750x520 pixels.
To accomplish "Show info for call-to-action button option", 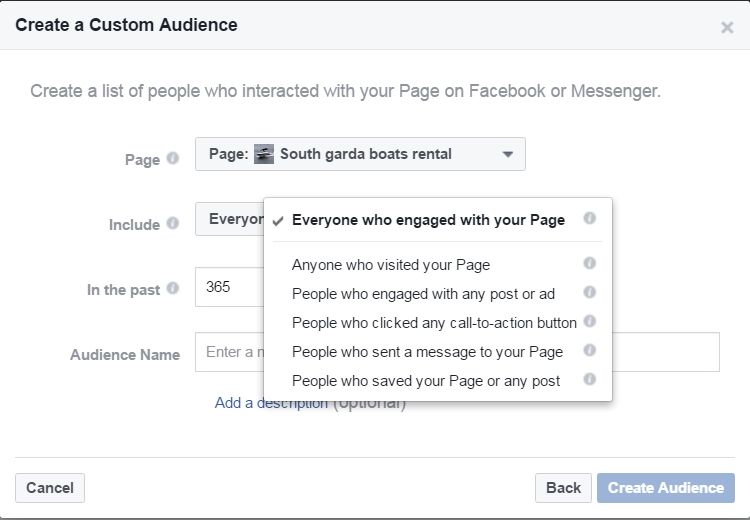I will [589, 321].
